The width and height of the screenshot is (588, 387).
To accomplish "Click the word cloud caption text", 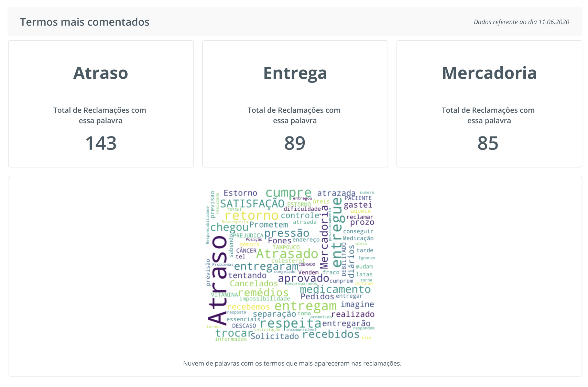I will click(x=292, y=363).
